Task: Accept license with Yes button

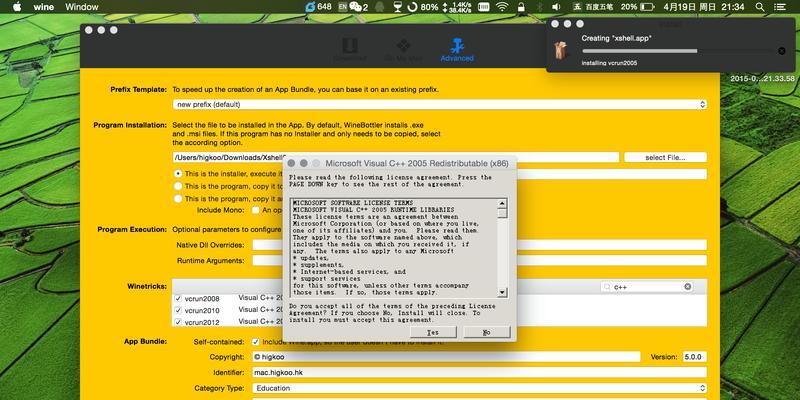Action: coord(433,332)
